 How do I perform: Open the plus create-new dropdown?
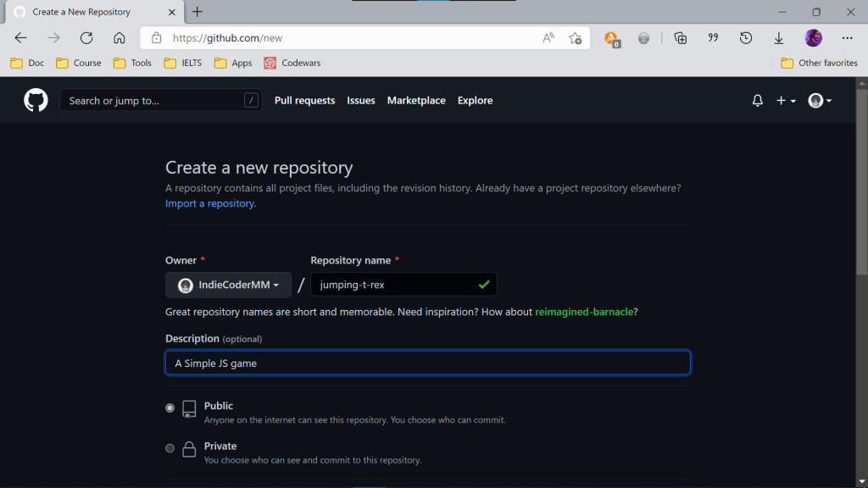click(786, 101)
